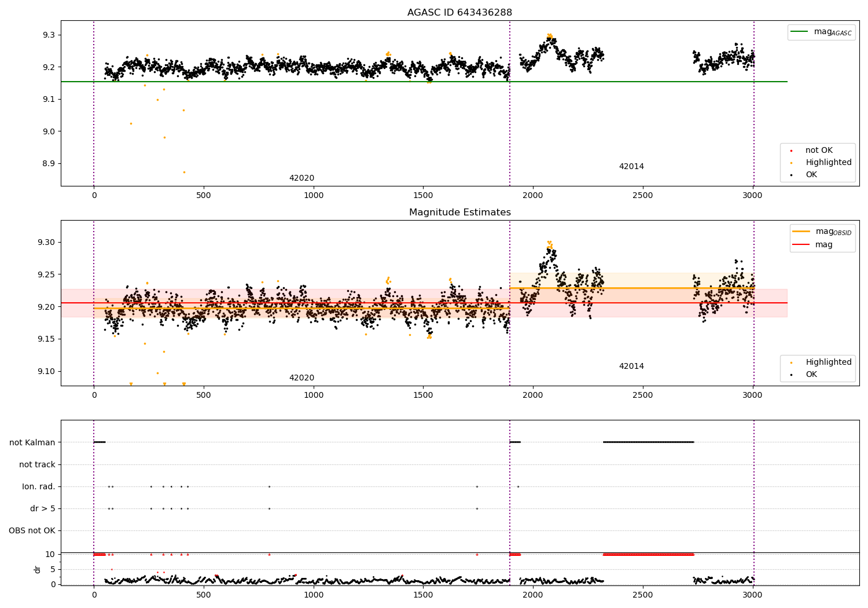Click the "1500" x-tick under the top plot

423,196
